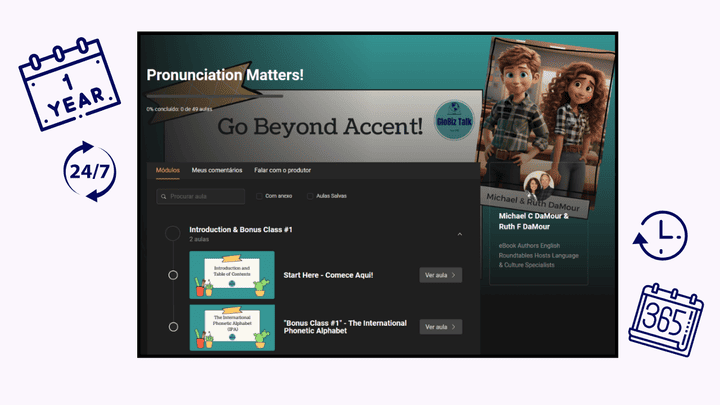Mark Introduction & Bonus Class #1 module circle

173,233
